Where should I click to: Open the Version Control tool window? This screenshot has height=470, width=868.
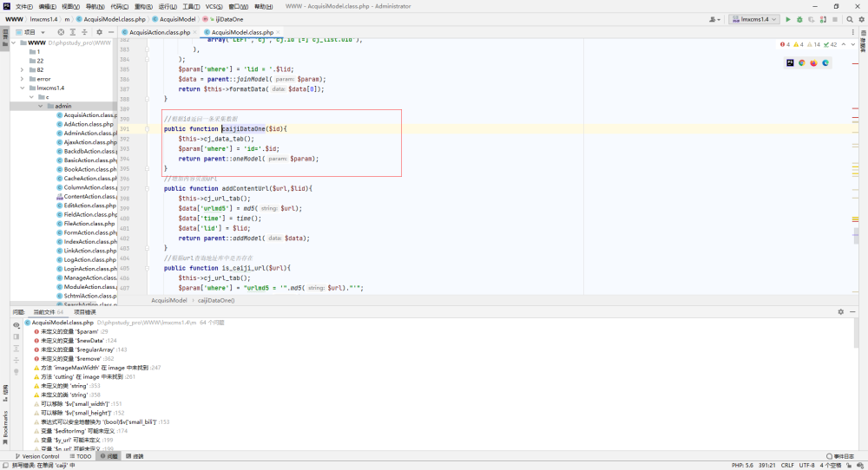pyautogui.click(x=37, y=456)
